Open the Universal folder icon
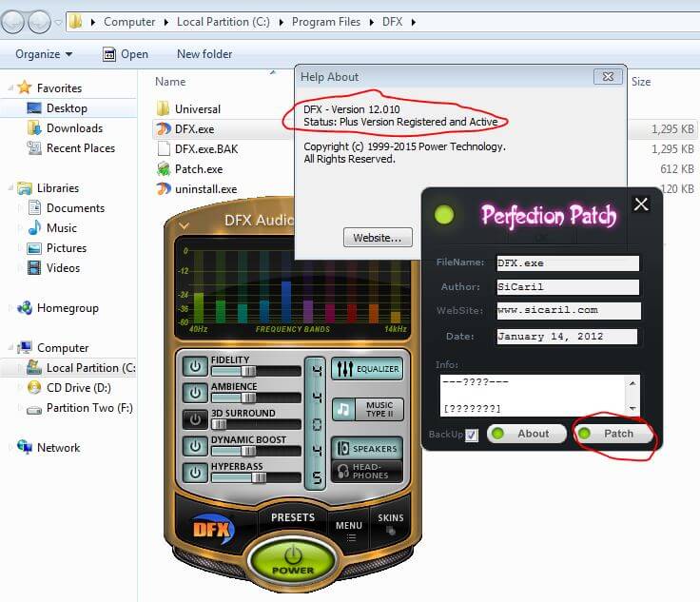 coord(164,108)
